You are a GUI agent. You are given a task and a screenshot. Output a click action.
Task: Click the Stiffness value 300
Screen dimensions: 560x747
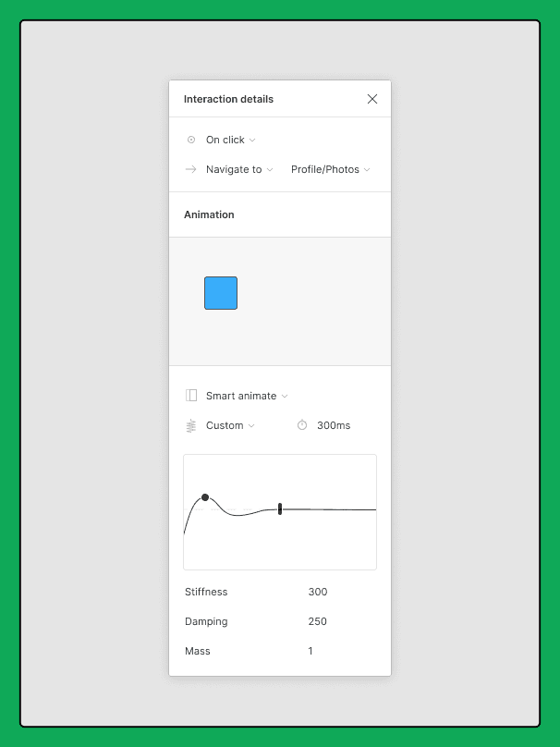[x=318, y=592]
